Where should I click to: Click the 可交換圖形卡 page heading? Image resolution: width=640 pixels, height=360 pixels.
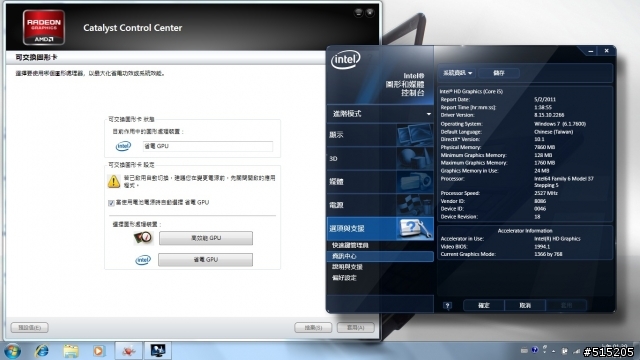[36, 57]
